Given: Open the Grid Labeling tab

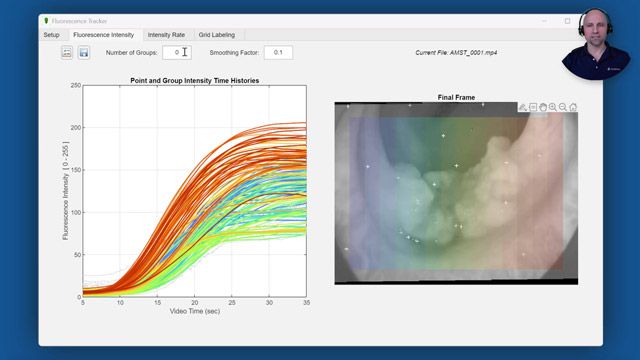Looking at the screenshot, I should coord(217,35).
